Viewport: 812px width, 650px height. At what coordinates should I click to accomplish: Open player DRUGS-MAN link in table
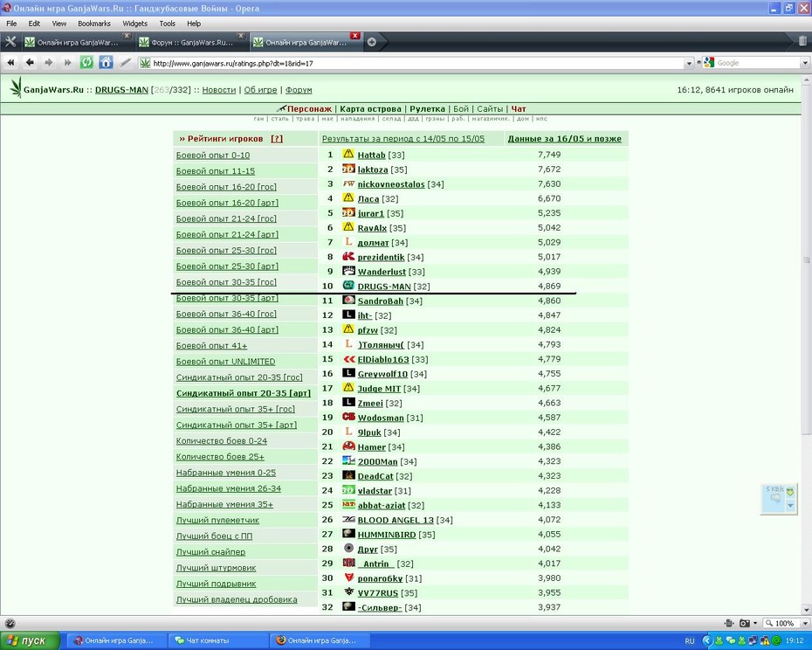383,287
